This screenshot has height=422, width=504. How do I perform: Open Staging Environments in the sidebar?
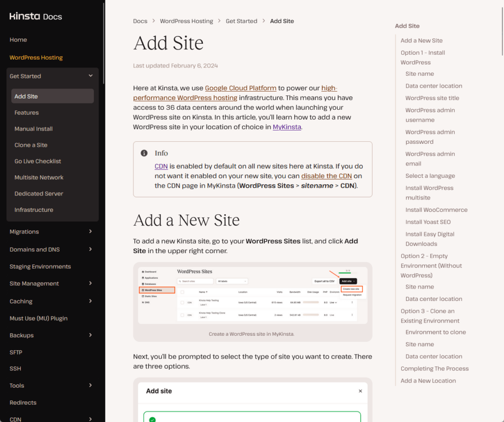(x=40, y=266)
